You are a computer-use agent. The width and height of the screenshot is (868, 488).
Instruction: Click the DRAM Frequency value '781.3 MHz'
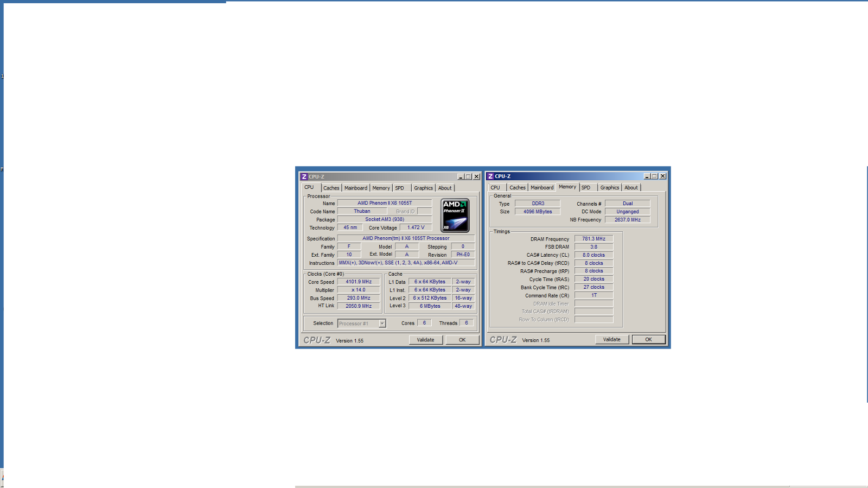(x=593, y=239)
